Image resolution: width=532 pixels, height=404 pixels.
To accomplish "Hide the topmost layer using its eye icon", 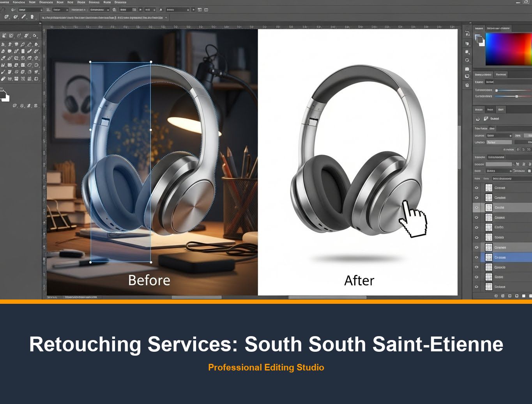I will [476, 188].
